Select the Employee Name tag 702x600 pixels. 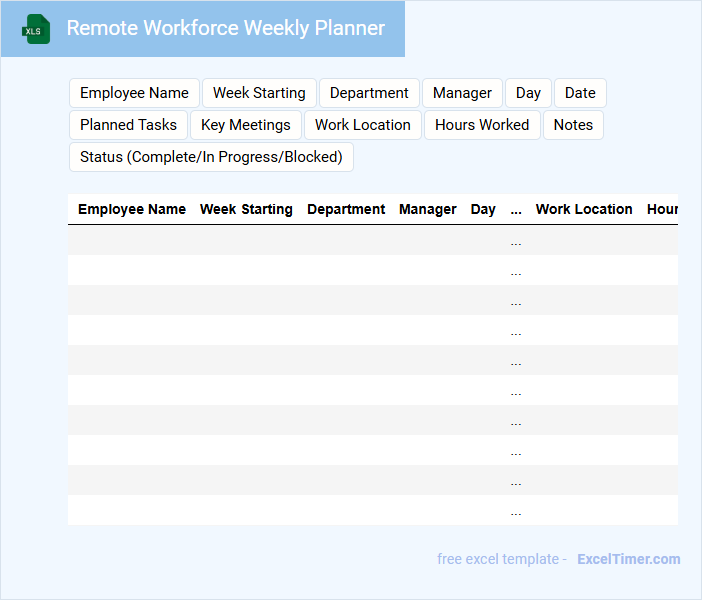(134, 93)
